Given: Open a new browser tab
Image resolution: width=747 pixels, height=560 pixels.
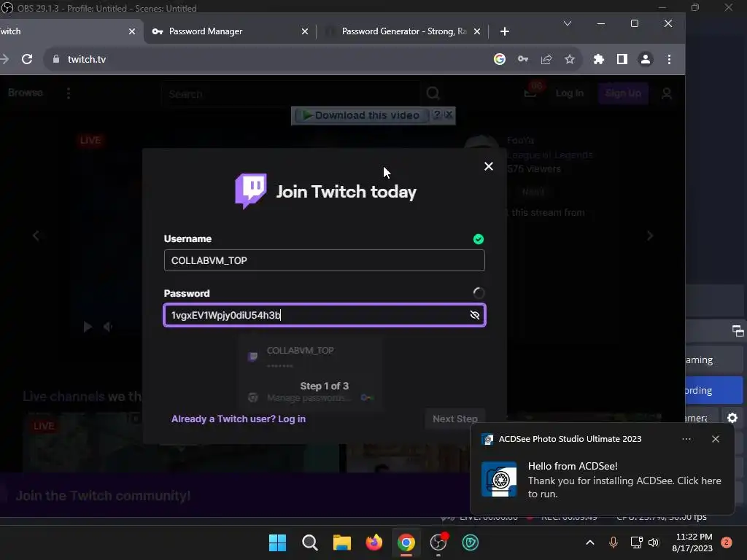Looking at the screenshot, I should [x=505, y=31].
